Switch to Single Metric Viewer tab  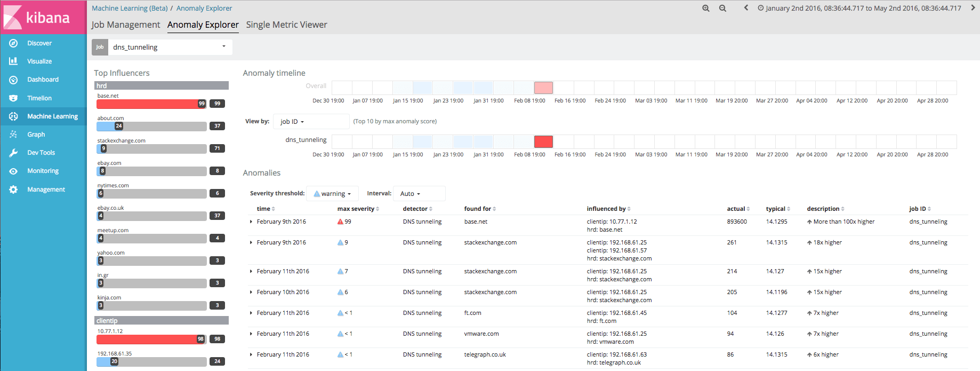[286, 25]
